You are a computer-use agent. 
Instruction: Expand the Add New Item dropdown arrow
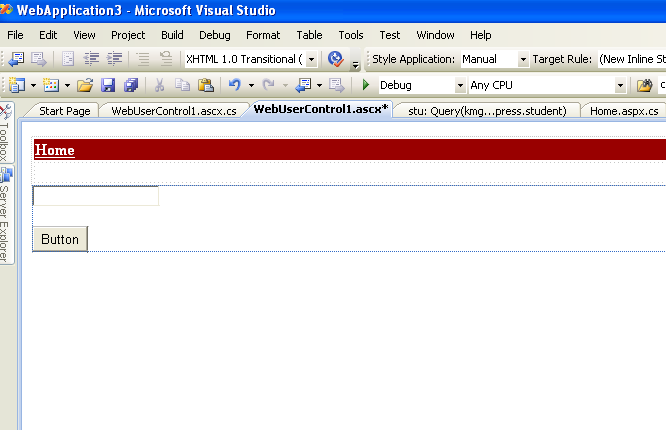[67, 85]
